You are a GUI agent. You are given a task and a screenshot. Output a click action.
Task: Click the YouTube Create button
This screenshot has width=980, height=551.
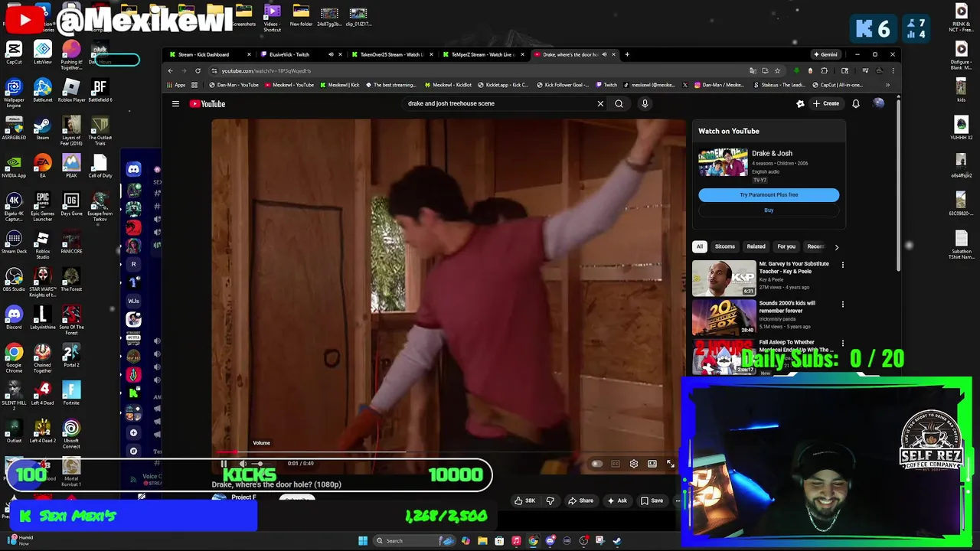(826, 103)
